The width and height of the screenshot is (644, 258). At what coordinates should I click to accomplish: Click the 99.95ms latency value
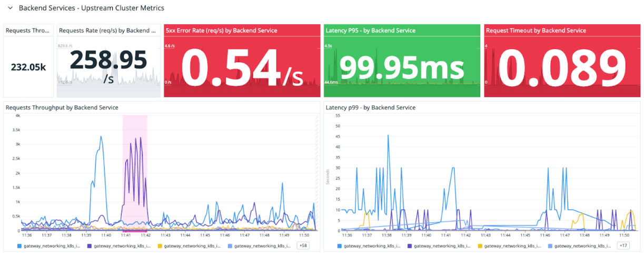click(x=402, y=67)
